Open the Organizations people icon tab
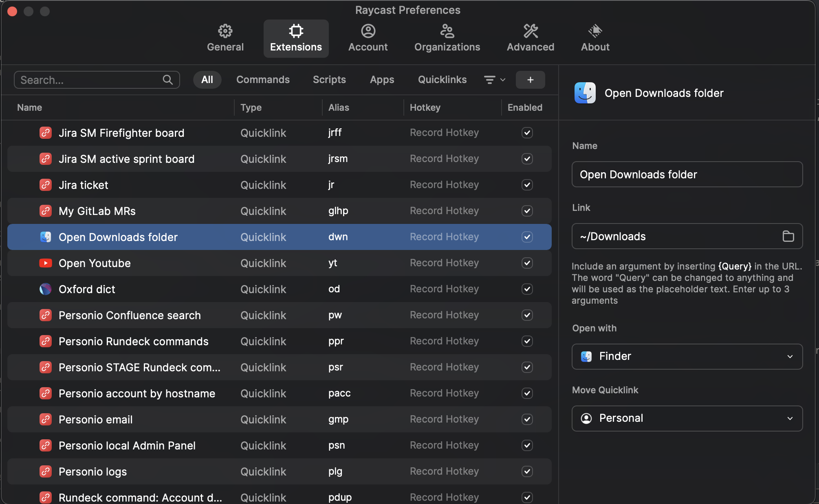819x504 pixels. tap(447, 31)
